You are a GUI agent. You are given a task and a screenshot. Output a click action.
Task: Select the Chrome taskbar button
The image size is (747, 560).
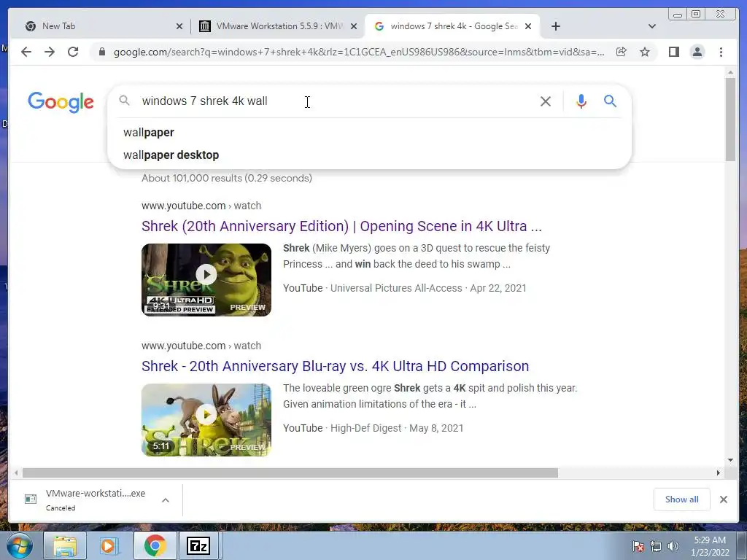[155, 545]
